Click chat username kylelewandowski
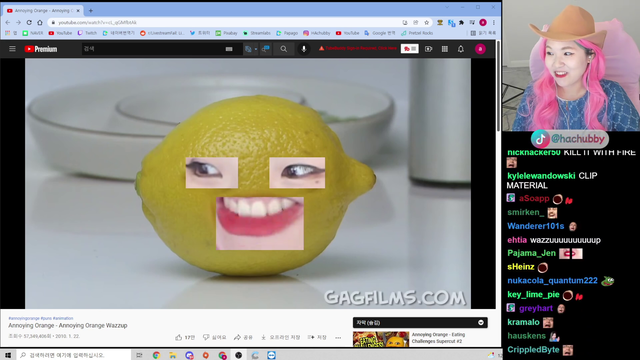This screenshot has width=640, height=360. click(541, 176)
